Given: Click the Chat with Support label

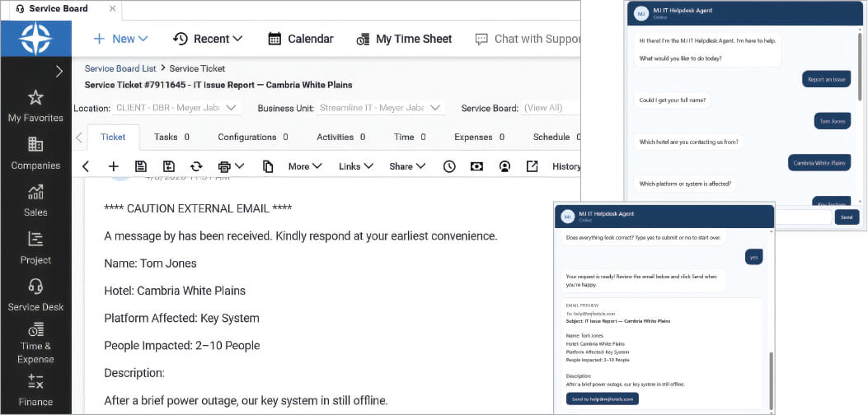Looking at the screenshot, I should pyautogui.click(x=537, y=39).
